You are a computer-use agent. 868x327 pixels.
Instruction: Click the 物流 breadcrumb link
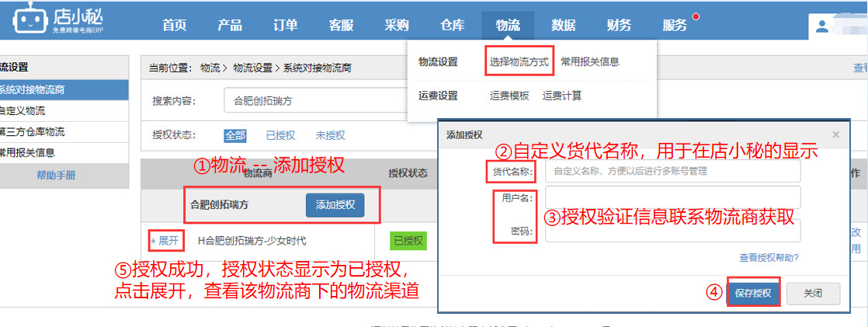[210, 68]
